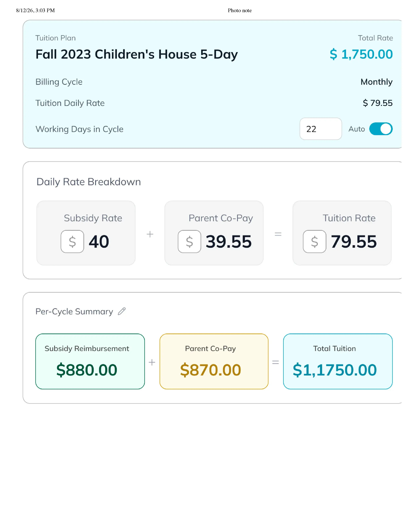The width and height of the screenshot is (420, 521).
Task: Click the dollar icon in Subsidy Rate box
Action: tap(72, 241)
